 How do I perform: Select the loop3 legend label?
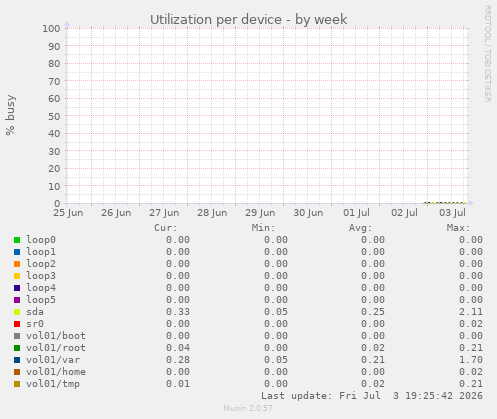click(41, 276)
